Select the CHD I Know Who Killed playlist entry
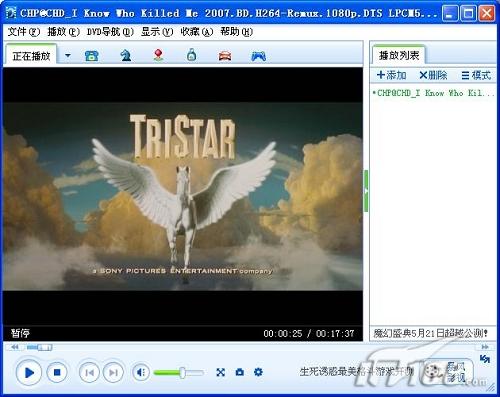Image resolution: width=500 pixels, height=397 pixels. pos(433,93)
